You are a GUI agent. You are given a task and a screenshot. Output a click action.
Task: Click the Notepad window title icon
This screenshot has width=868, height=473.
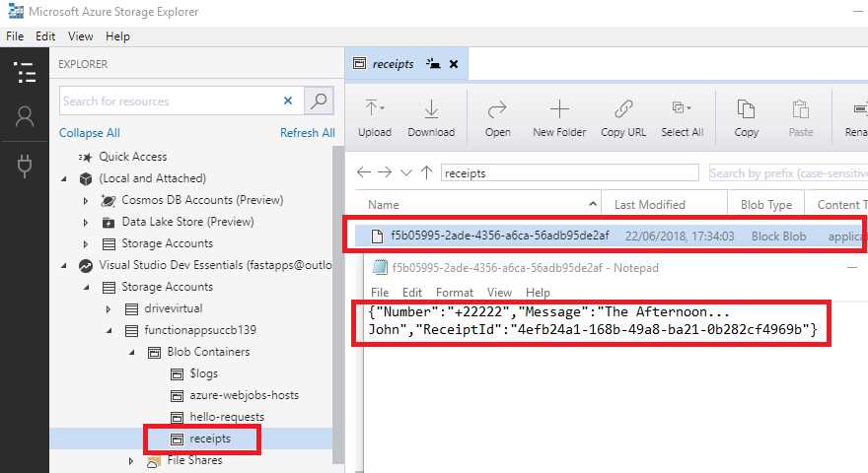380,268
